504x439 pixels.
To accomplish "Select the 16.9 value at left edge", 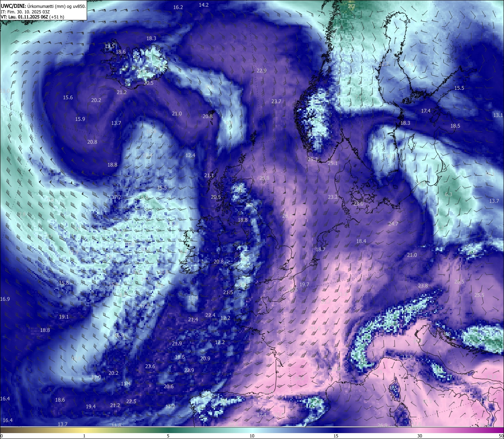I will pos(5,299).
